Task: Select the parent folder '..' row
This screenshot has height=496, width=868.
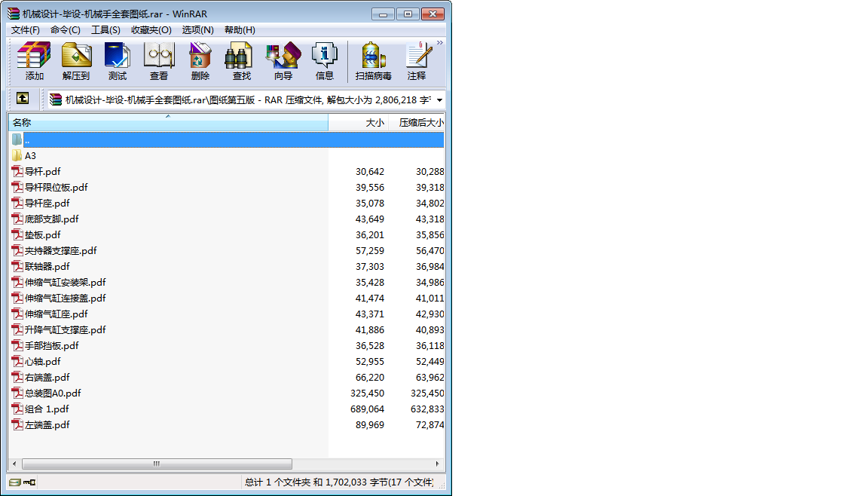Action: click(x=226, y=140)
